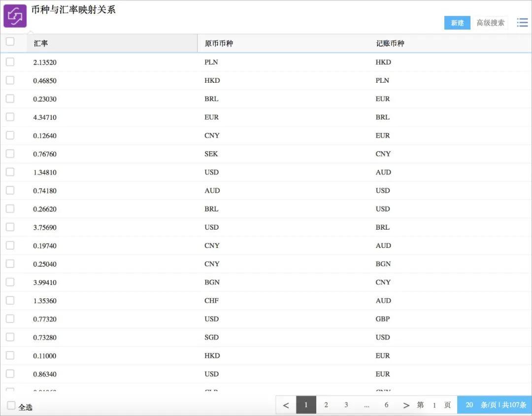Image resolution: width=532 pixels, height=416 pixels.
Task: Check the row with rate 2.13520
Action: point(10,62)
